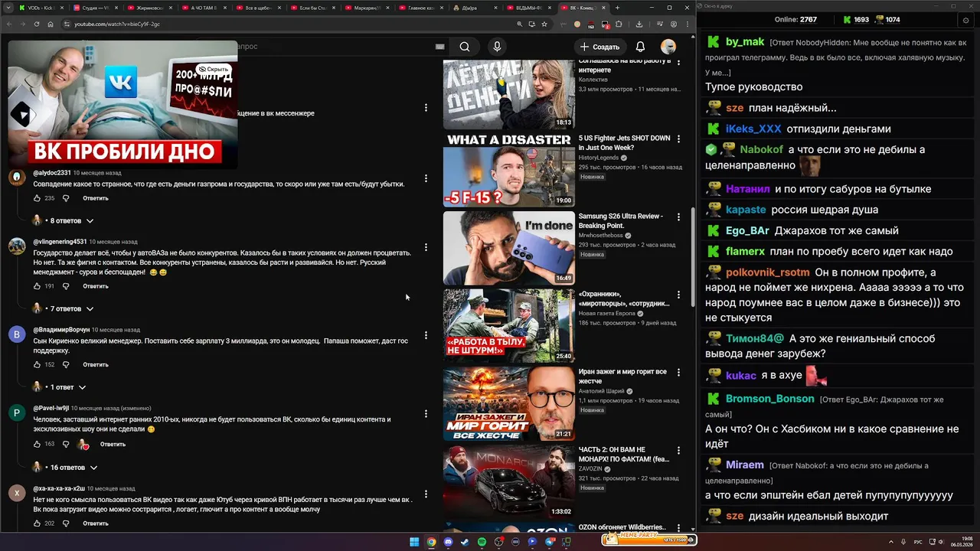The width and height of the screenshot is (980, 551).
Task: Open options menu for @Pavel-iw9jl comment
Action: point(426,413)
